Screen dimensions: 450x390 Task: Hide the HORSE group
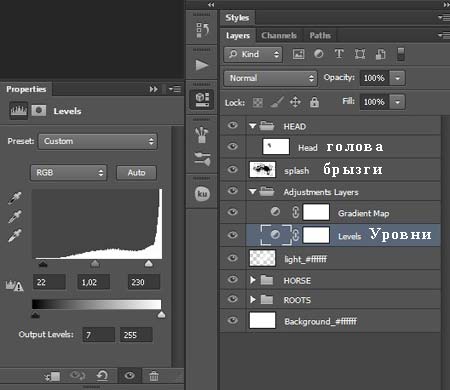click(x=233, y=279)
